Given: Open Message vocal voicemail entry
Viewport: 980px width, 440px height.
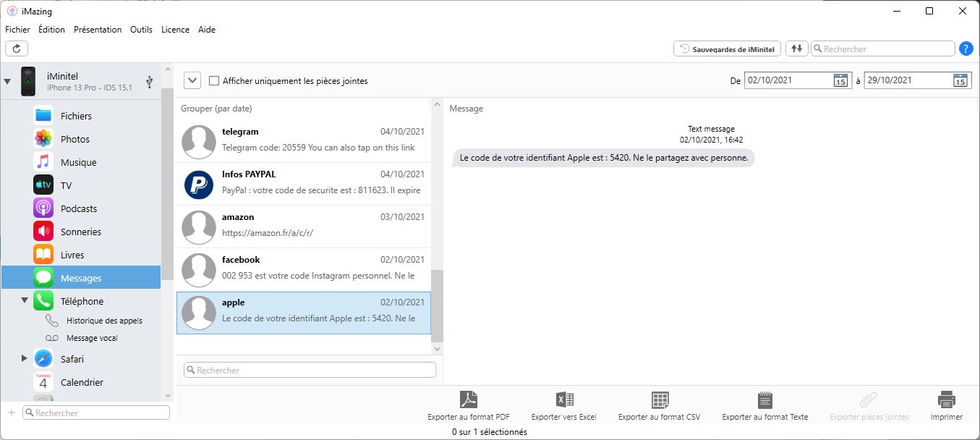Looking at the screenshot, I should point(92,338).
